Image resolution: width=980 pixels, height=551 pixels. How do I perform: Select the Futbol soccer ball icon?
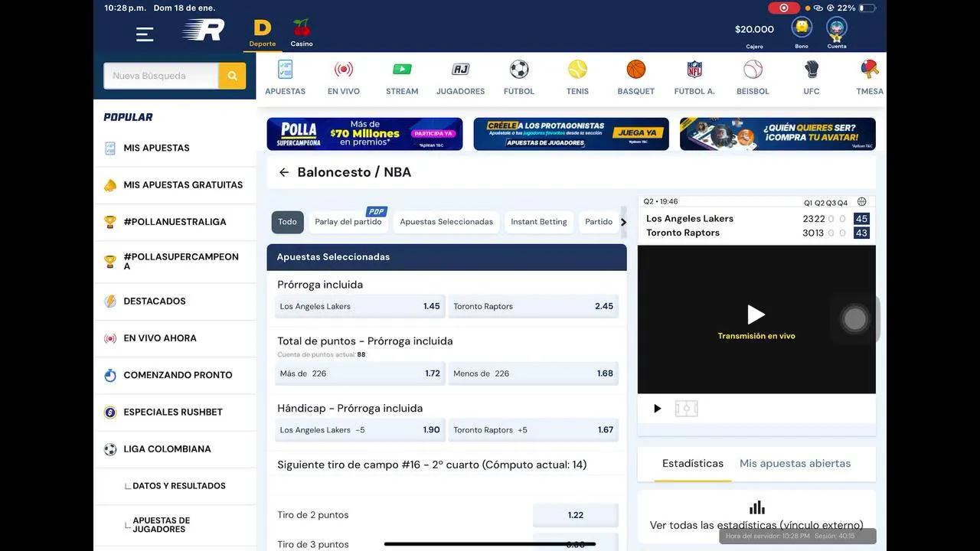(519, 70)
